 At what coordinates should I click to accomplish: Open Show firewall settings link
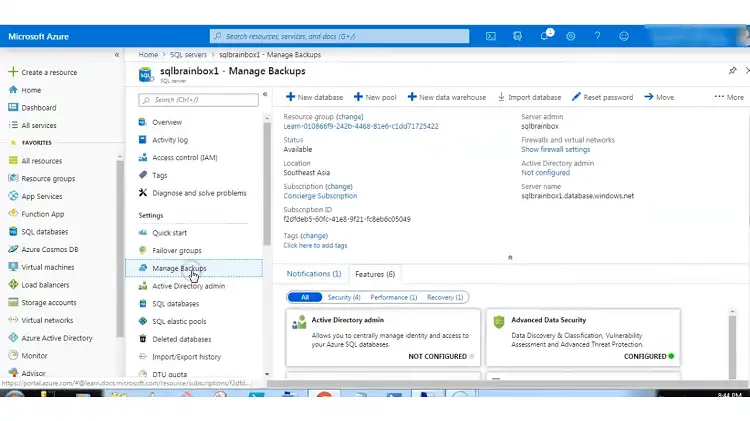click(555, 149)
